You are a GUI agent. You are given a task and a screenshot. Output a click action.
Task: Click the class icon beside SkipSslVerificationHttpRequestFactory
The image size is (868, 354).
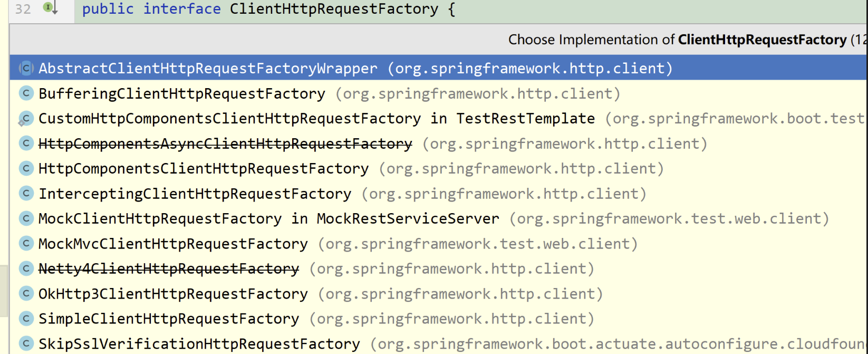click(25, 343)
